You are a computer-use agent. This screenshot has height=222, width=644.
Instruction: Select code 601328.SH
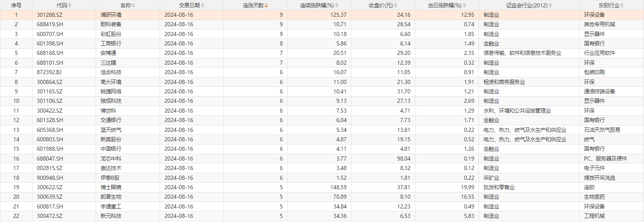pyautogui.click(x=50, y=120)
